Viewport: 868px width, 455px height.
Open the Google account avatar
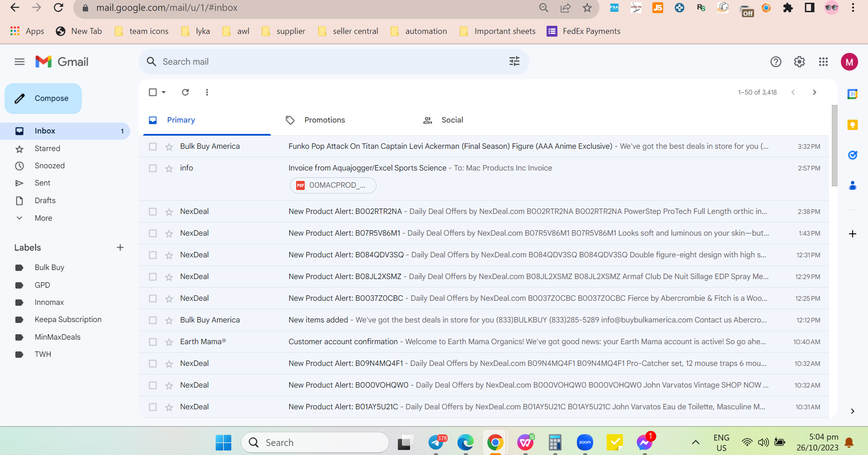[x=849, y=62]
